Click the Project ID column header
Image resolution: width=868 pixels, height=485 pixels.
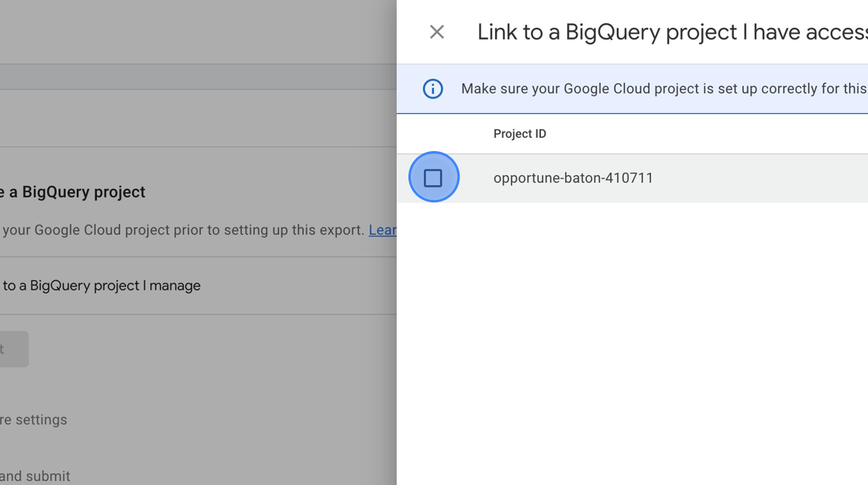click(x=519, y=134)
